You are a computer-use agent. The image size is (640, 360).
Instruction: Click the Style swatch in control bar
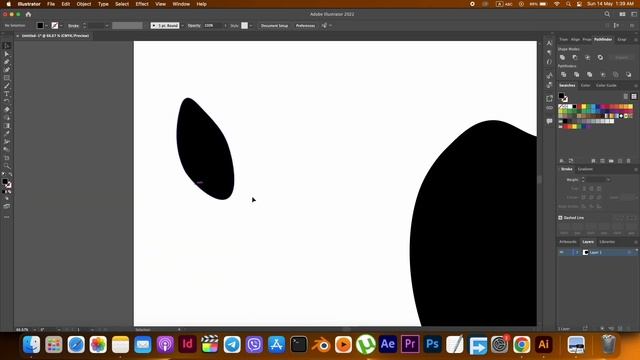[x=244, y=26]
